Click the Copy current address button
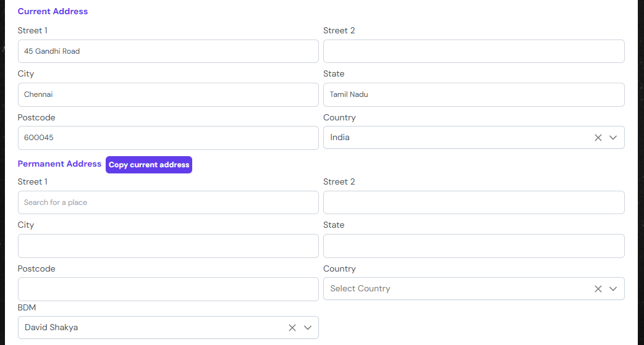644x345 pixels. pos(149,165)
